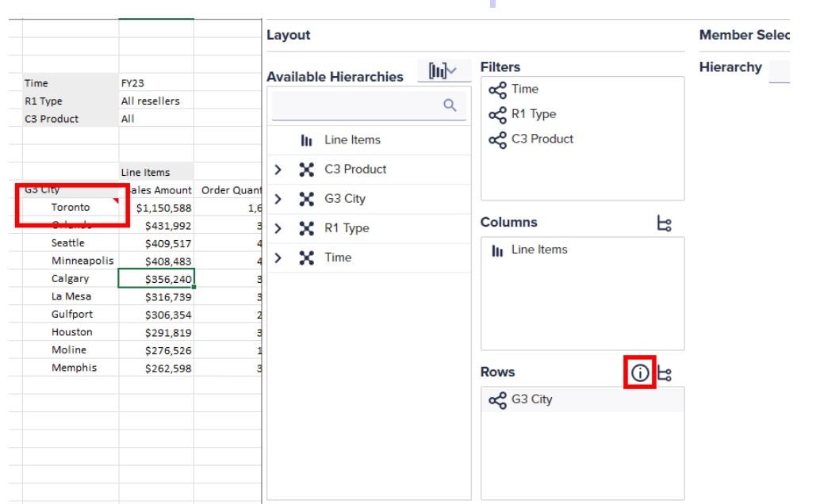
Task: Select Line Items in Available Hierarchies
Action: [x=352, y=140]
